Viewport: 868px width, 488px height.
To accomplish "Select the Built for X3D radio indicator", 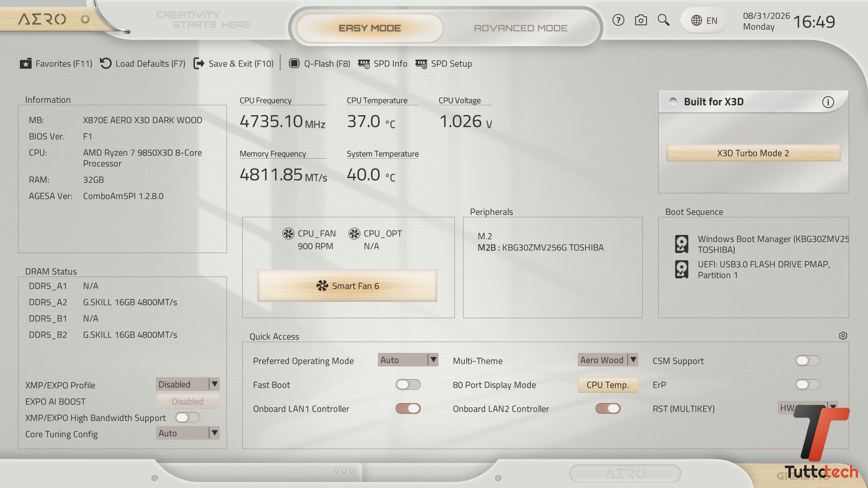I will [x=673, y=101].
